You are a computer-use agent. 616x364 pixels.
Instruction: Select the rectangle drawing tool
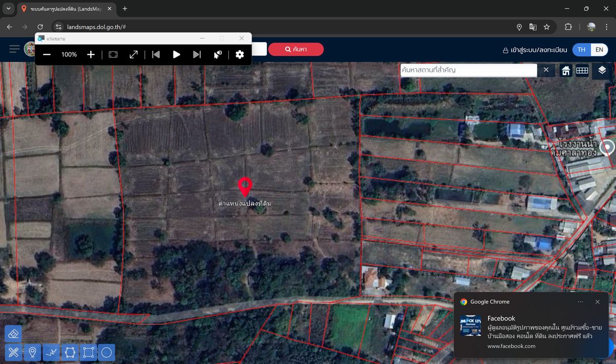point(88,352)
